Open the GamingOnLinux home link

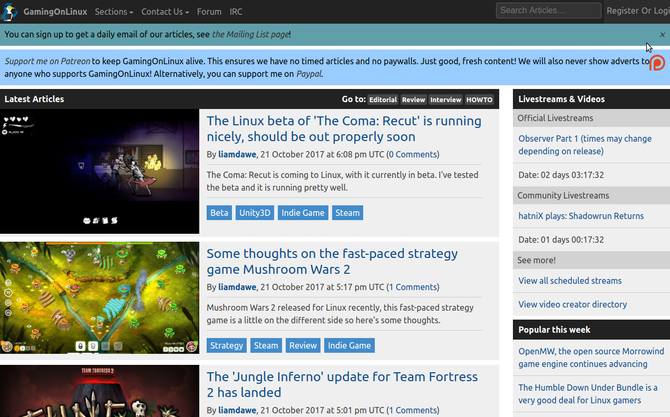pos(55,12)
